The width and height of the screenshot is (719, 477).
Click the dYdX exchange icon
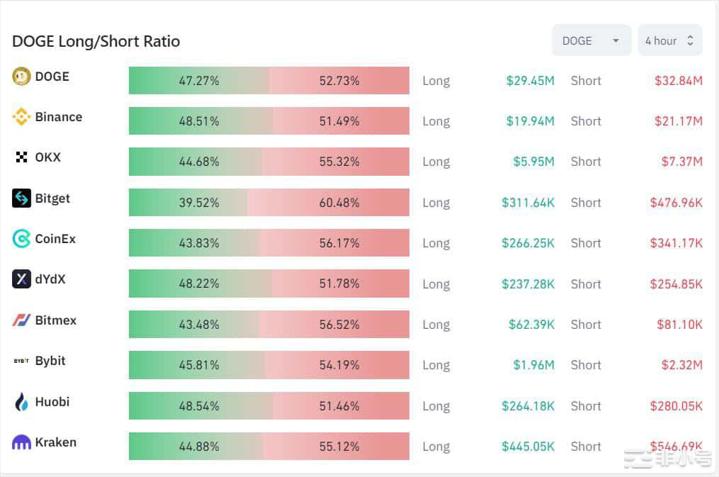(21, 280)
